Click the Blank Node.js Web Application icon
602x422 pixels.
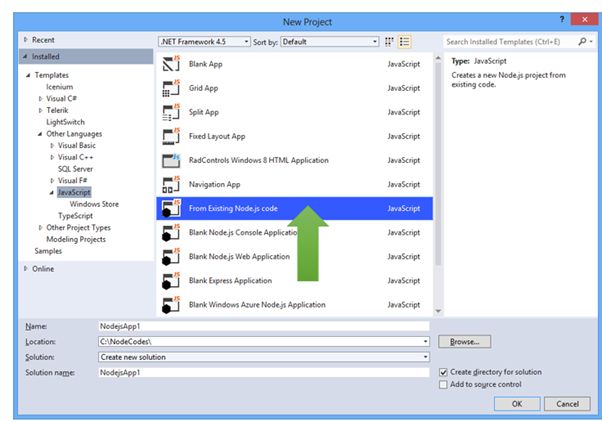coord(171,257)
